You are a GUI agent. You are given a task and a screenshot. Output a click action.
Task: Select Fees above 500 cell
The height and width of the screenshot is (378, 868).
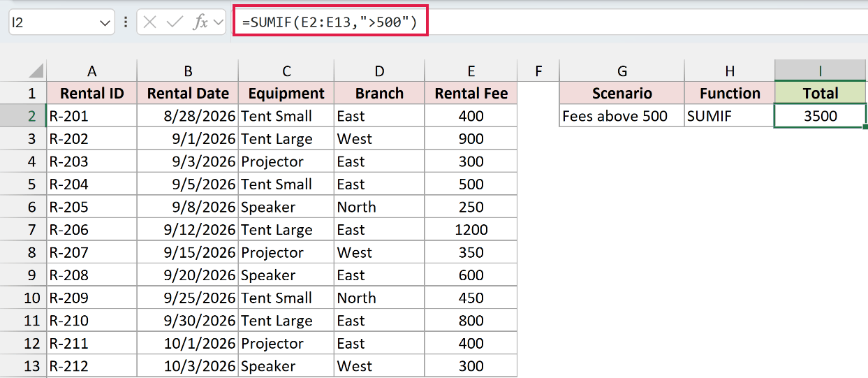pyautogui.click(x=622, y=116)
